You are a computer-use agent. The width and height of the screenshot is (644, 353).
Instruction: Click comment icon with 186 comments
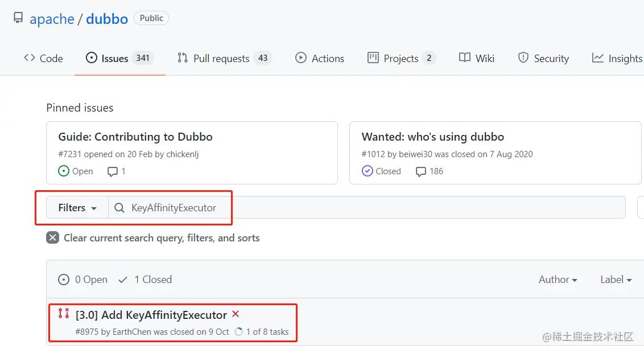coord(420,171)
